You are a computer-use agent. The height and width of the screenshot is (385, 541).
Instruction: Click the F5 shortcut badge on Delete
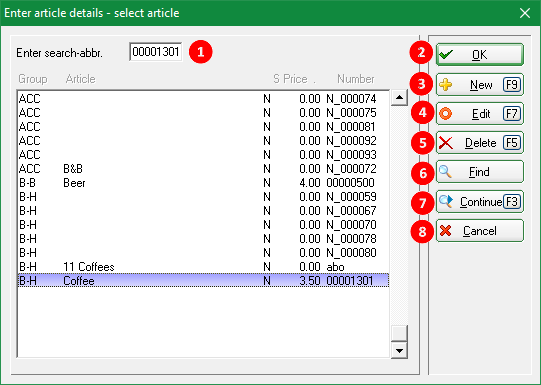pyautogui.click(x=511, y=142)
